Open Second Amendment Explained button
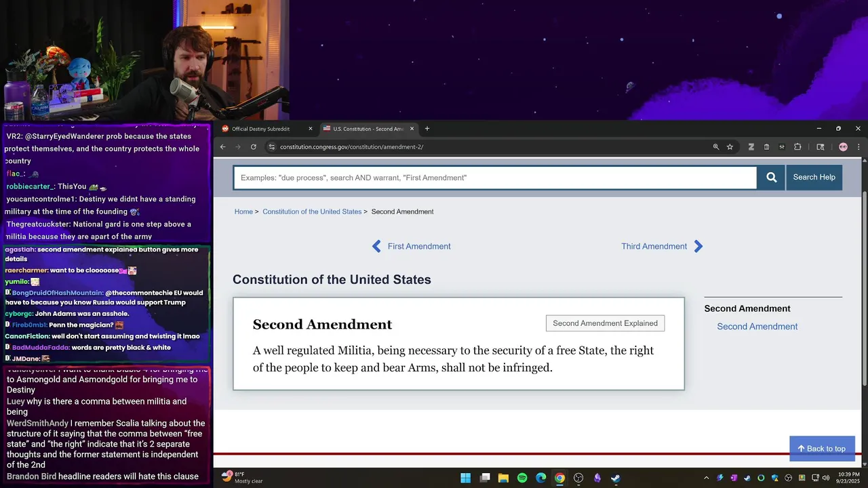Viewport: 868px width, 488px height. pyautogui.click(x=605, y=323)
